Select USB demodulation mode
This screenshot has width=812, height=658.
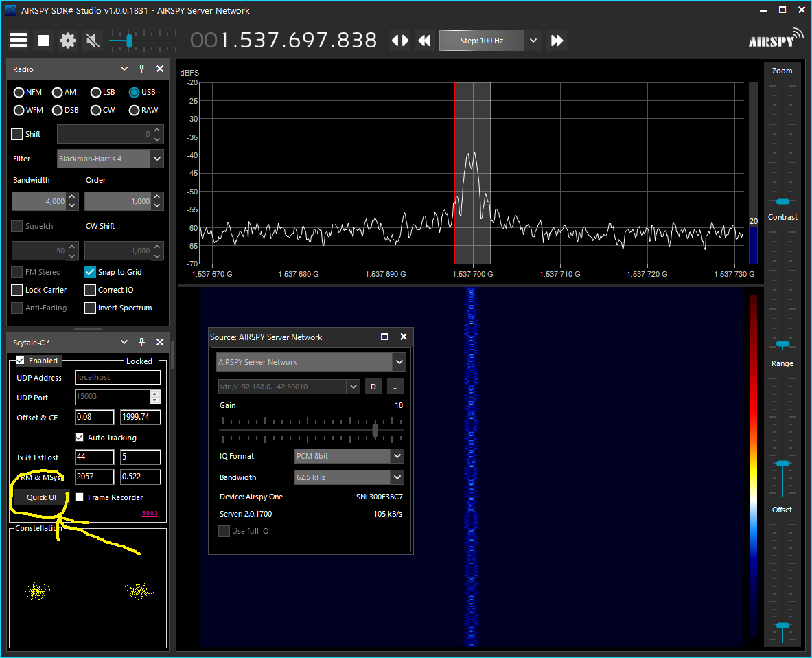click(x=142, y=92)
